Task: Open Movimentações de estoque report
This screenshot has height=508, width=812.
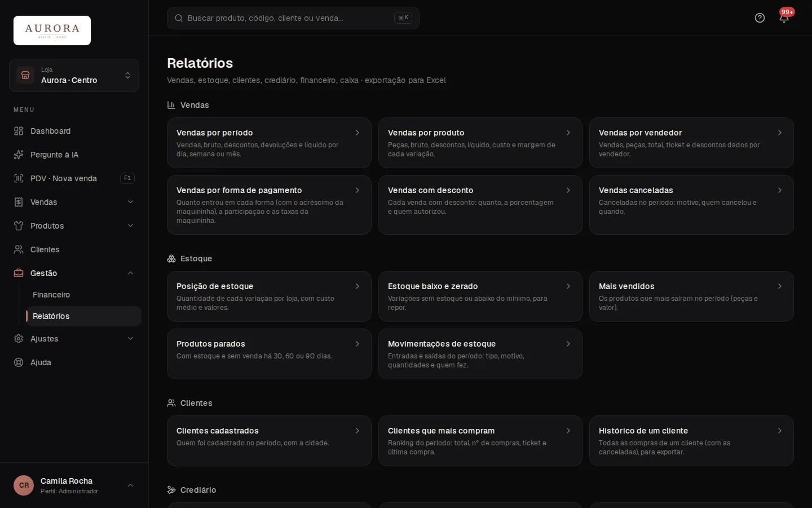Action: 480,354
